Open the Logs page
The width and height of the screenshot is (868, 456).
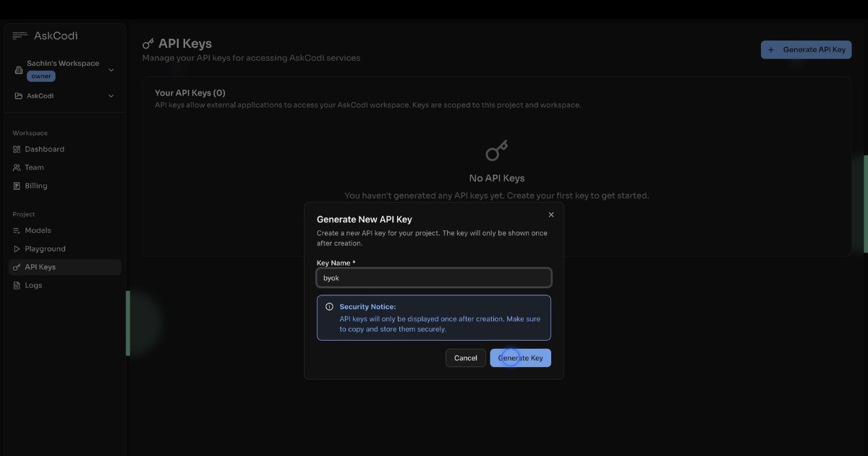65,285
